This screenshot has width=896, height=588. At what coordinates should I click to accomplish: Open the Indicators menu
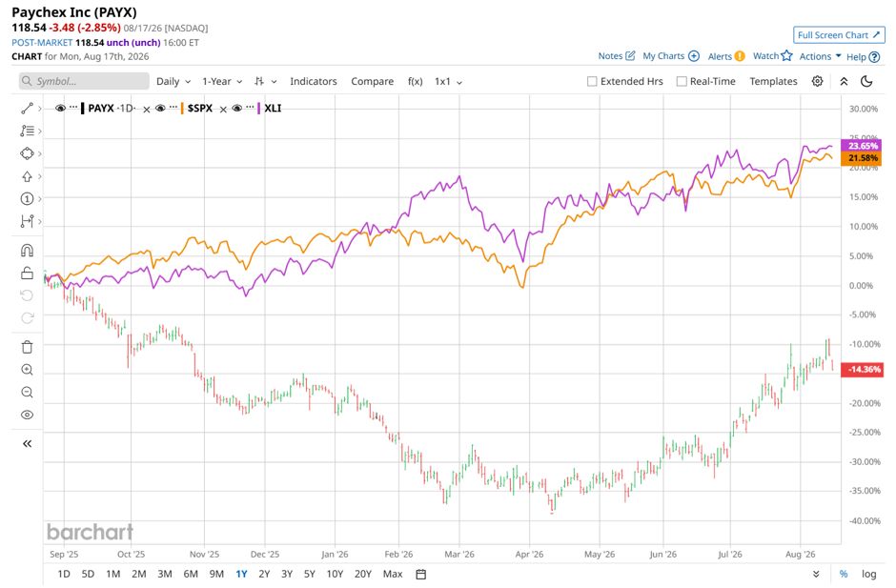click(x=314, y=81)
